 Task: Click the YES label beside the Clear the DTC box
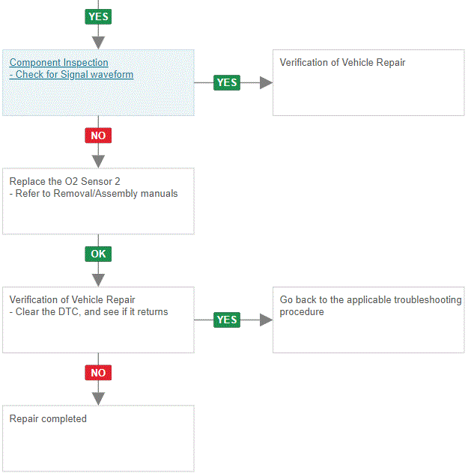pos(226,320)
